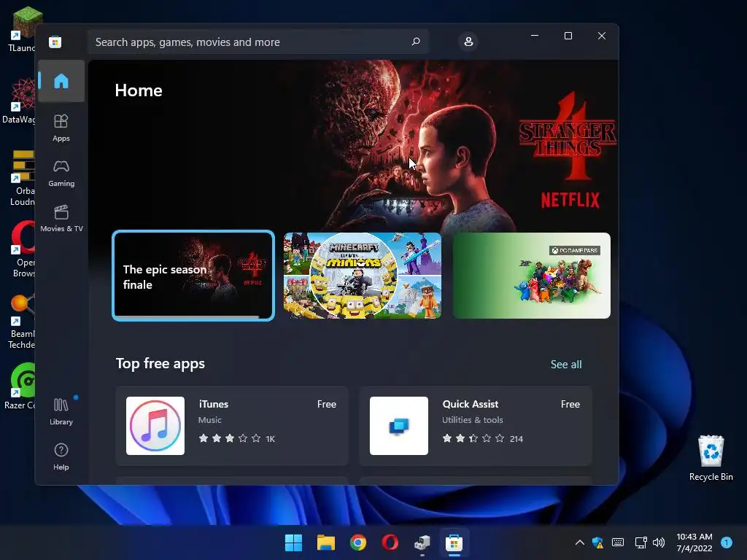This screenshot has height=560, width=747.
Task: Open the Quick Assist app card
Action: (476, 426)
